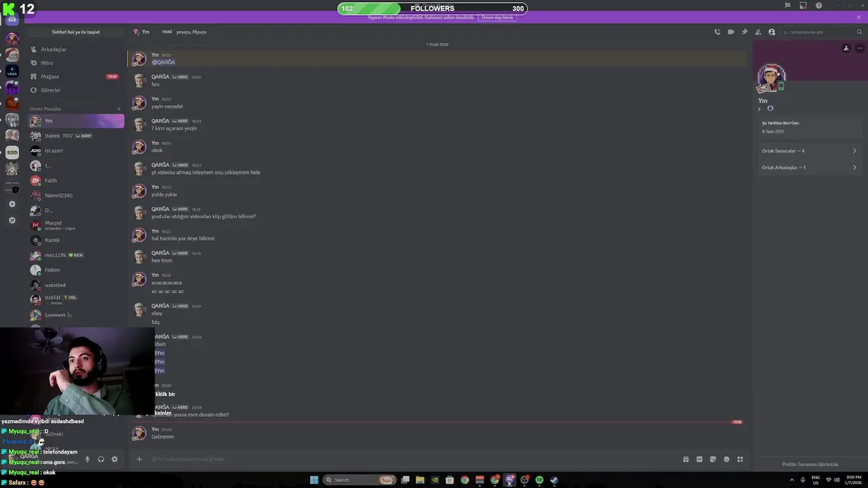Open Nitro page
Image resolution: width=868 pixels, height=488 pixels.
tap(76, 63)
